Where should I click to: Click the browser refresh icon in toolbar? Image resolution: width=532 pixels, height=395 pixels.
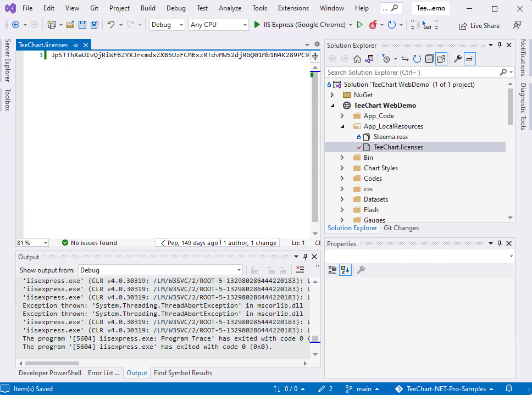pyautogui.click(x=391, y=24)
